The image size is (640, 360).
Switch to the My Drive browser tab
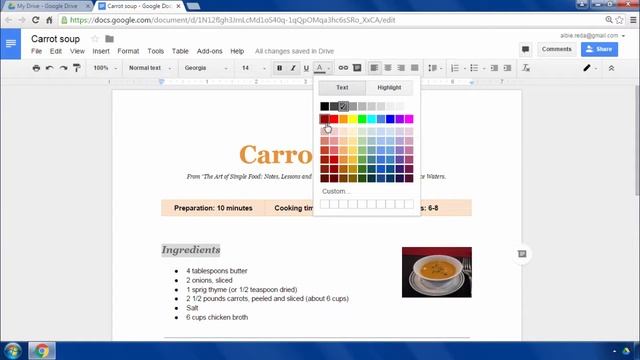pyautogui.click(x=47, y=6)
